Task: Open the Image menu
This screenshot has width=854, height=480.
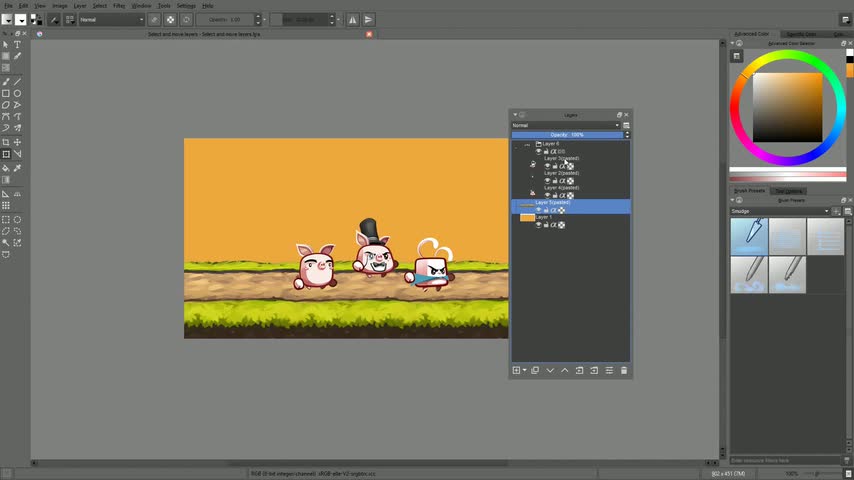Action: click(x=59, y=6)
